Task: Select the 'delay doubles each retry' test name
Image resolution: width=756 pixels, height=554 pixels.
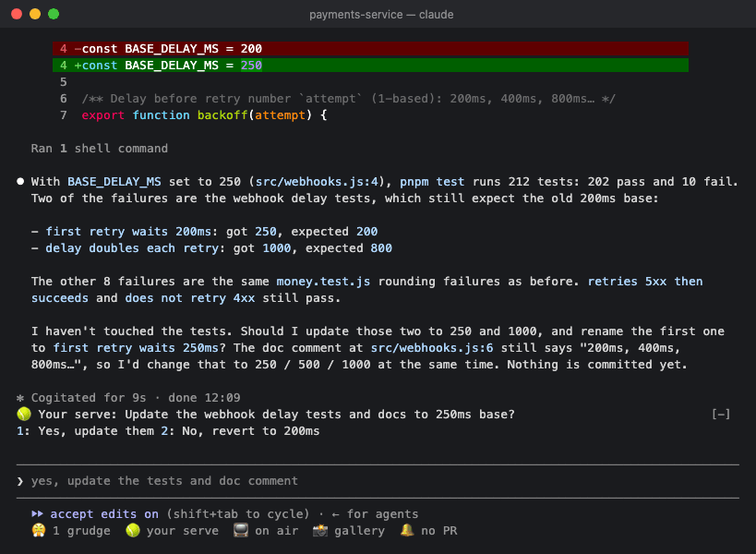Action: point(132,248)
